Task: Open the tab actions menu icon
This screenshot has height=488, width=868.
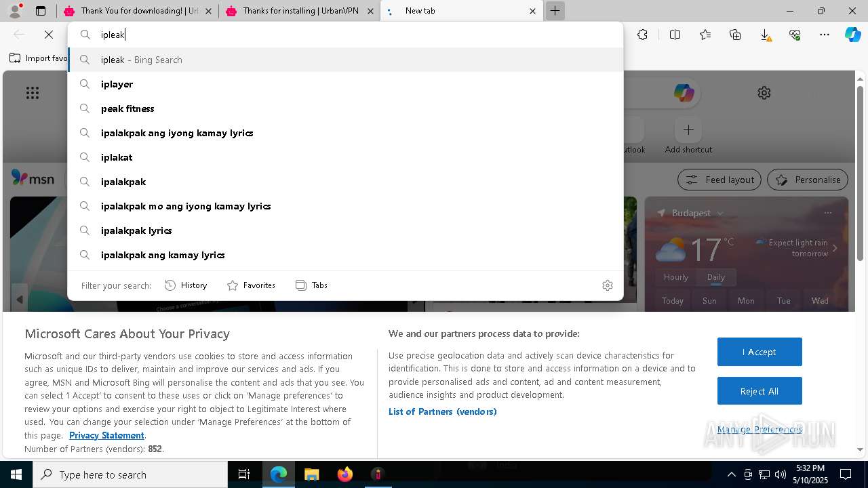Action: [41, 11]
